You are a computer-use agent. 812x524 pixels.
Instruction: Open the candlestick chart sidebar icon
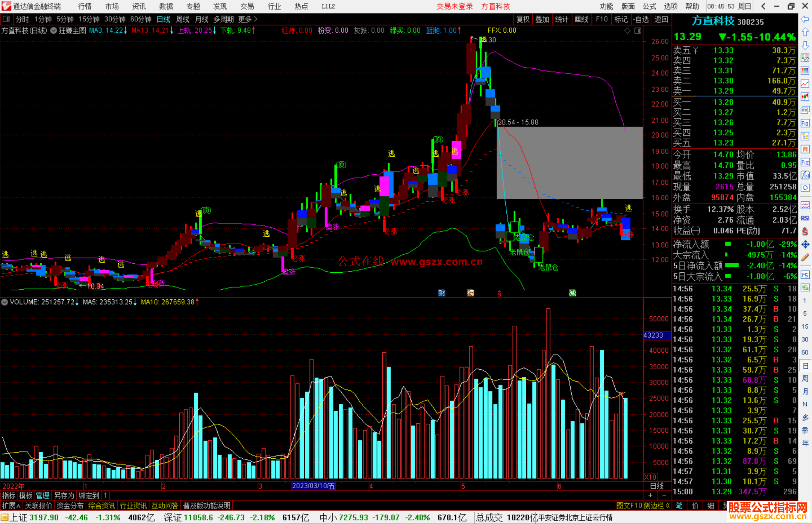805,97
